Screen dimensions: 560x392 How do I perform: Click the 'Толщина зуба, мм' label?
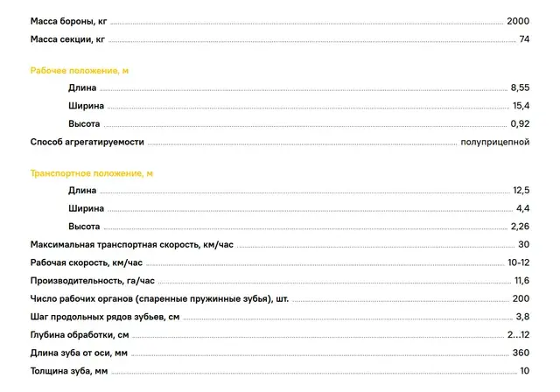[x=69, y=371]
